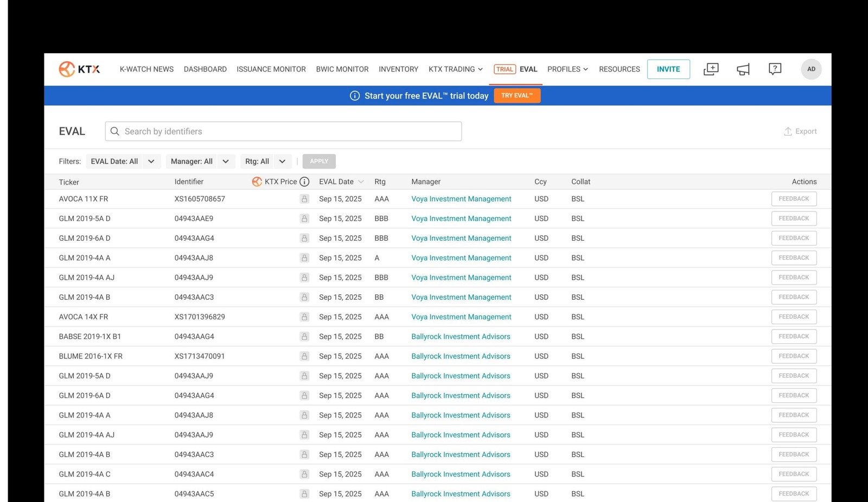Click the Collat column header

click(x=580, y=182)
